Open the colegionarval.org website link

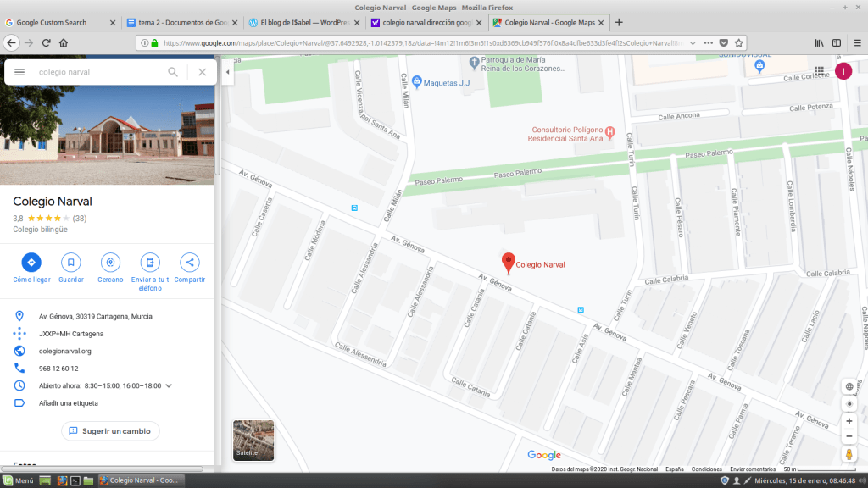[x=64, y=351]
